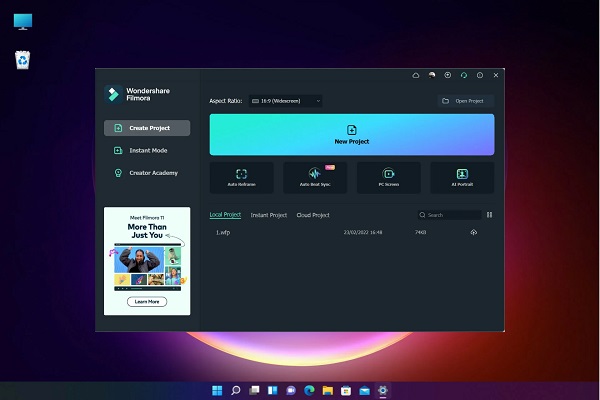Open Creator Academy in sidebar

tap(147, 173)
